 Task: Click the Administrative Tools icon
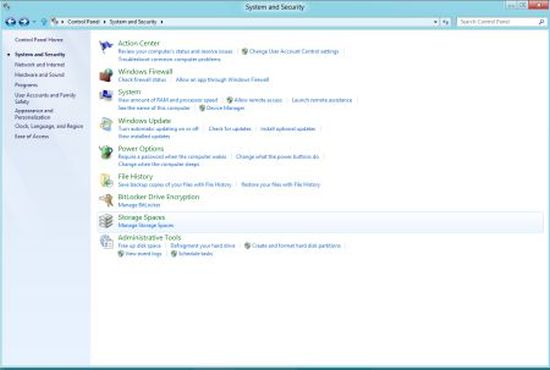click(106, 241)
